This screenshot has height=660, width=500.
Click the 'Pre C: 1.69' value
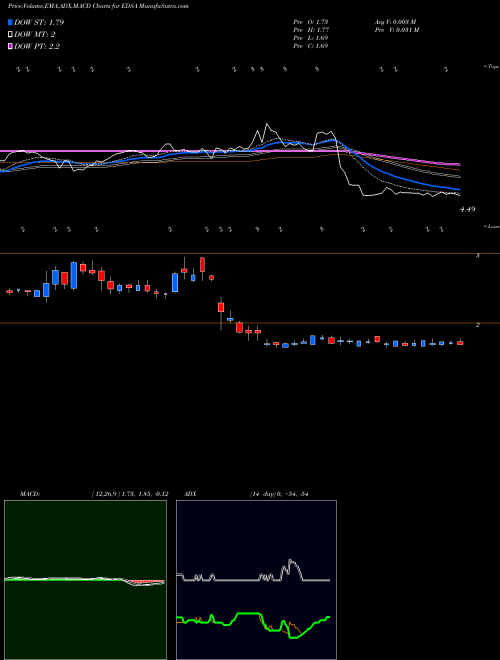(311, 45)
